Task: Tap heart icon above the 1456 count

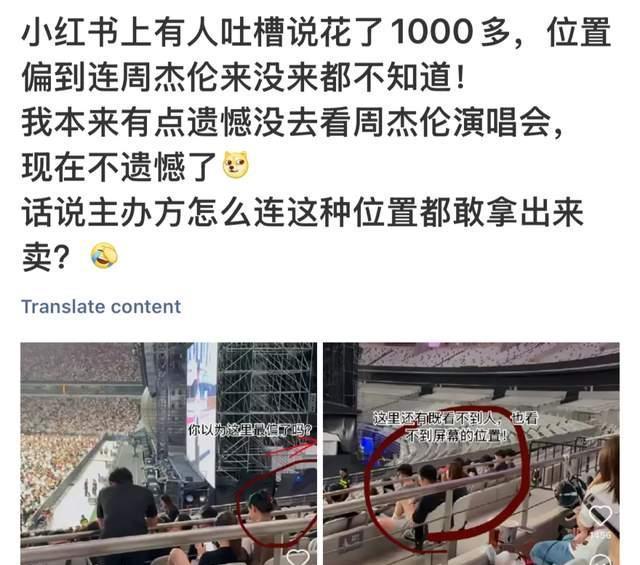Action: point(601,516)
